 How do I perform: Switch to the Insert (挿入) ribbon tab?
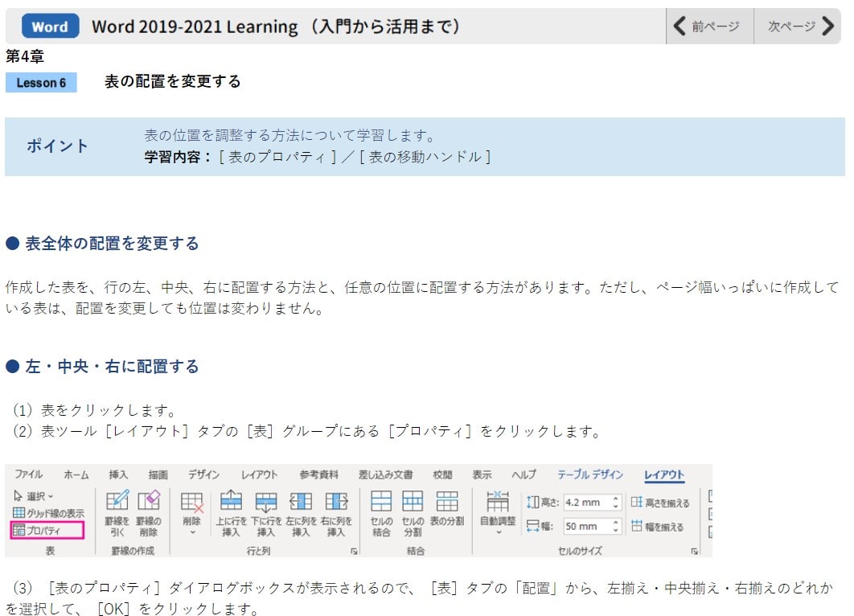tap(118, 474)
